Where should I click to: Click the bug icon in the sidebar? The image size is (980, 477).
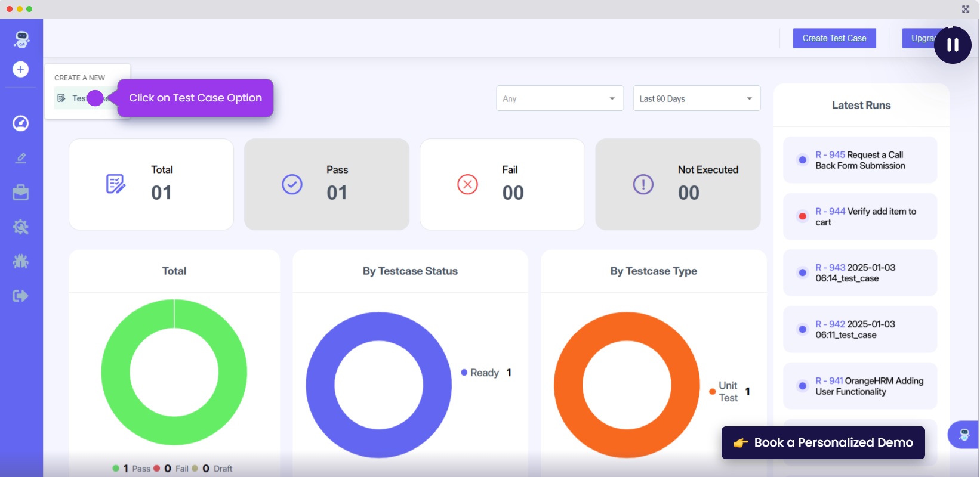[21, 261]
